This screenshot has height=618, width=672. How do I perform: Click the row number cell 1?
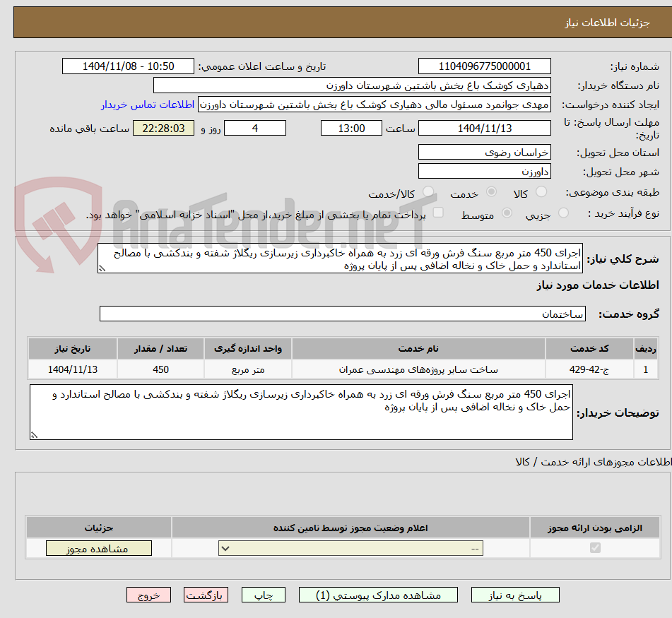pyautogui.click(x=646, y=369)
